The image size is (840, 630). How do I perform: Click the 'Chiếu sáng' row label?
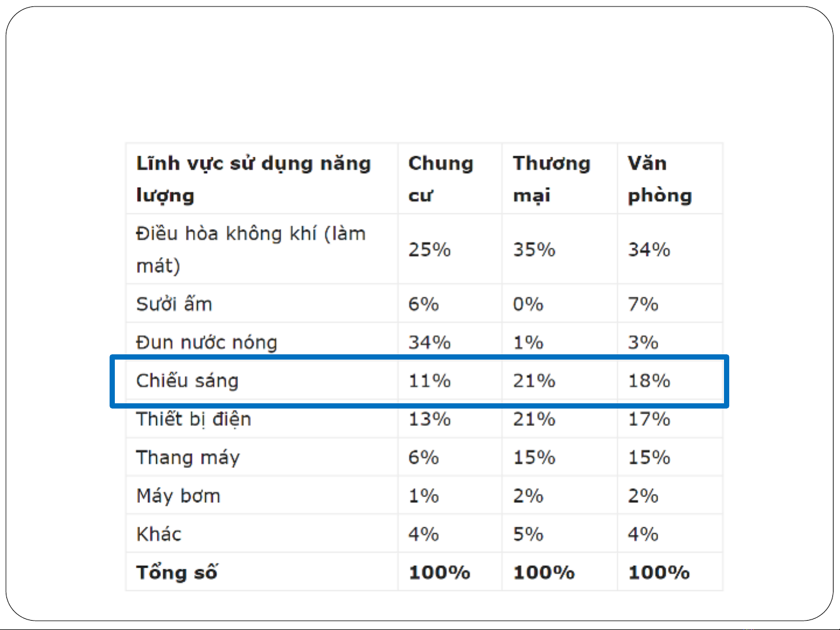[x=187, y=381]
